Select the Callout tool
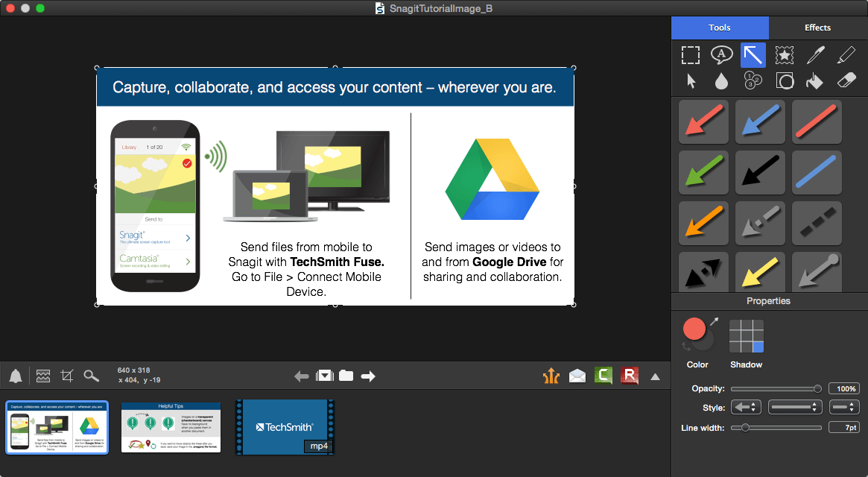The image size is (868, 477). (x=721, y=55)
